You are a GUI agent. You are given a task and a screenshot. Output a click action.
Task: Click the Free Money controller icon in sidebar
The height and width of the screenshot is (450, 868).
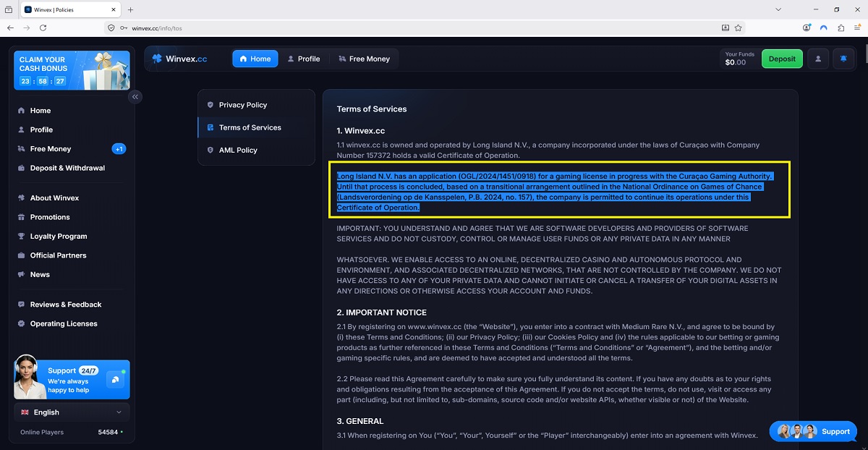click(x=22, y=149)
